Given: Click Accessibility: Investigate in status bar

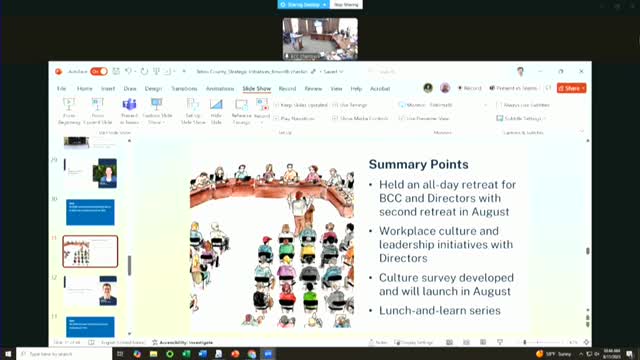Looking at the screenshot, I should click(x=182, y=342).
